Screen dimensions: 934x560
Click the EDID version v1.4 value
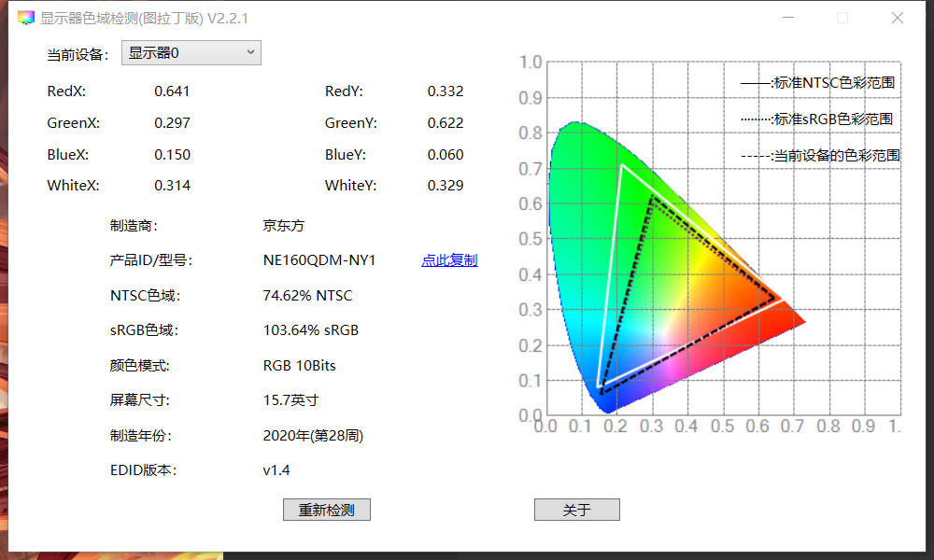tap(276, 470)
